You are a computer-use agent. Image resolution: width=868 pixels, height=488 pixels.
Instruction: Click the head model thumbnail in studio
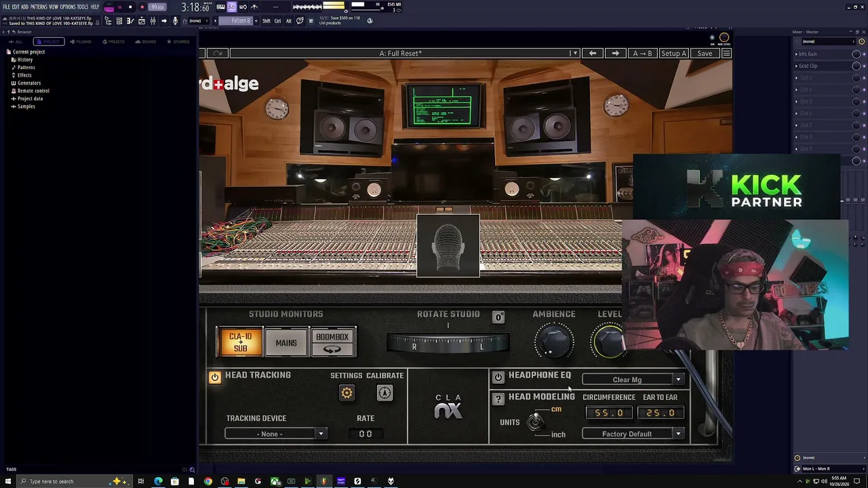448,245
